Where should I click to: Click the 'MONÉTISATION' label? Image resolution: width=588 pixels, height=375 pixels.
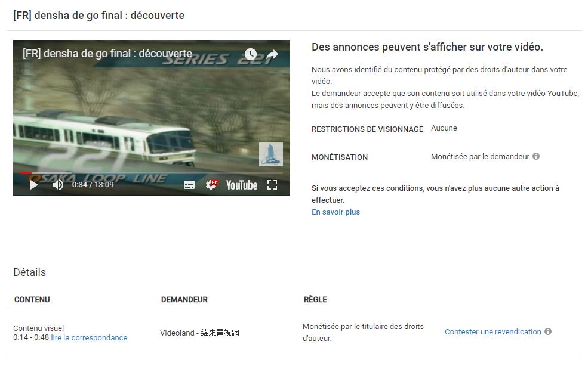pyautogui.click(x=340, y=157)
